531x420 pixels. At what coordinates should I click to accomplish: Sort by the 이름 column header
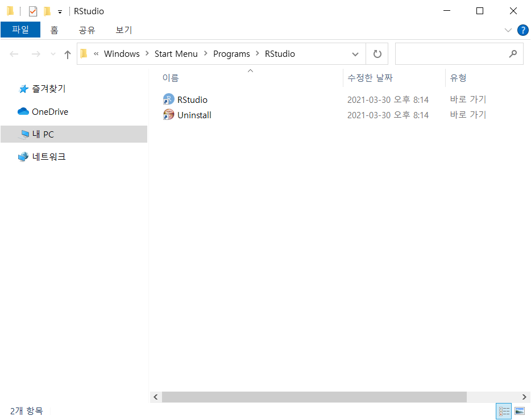pos(171,78)
